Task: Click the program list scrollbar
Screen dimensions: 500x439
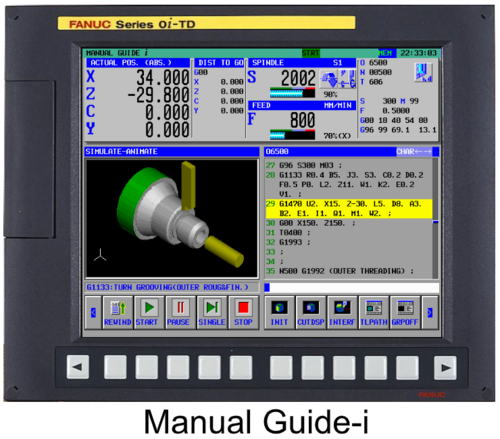Action: click(x=435, y=218)
